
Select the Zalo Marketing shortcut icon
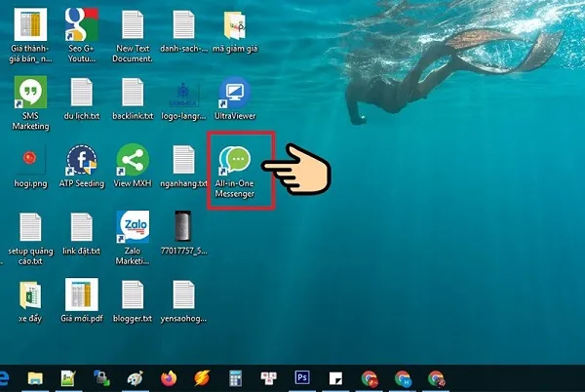tap(132, 227)
